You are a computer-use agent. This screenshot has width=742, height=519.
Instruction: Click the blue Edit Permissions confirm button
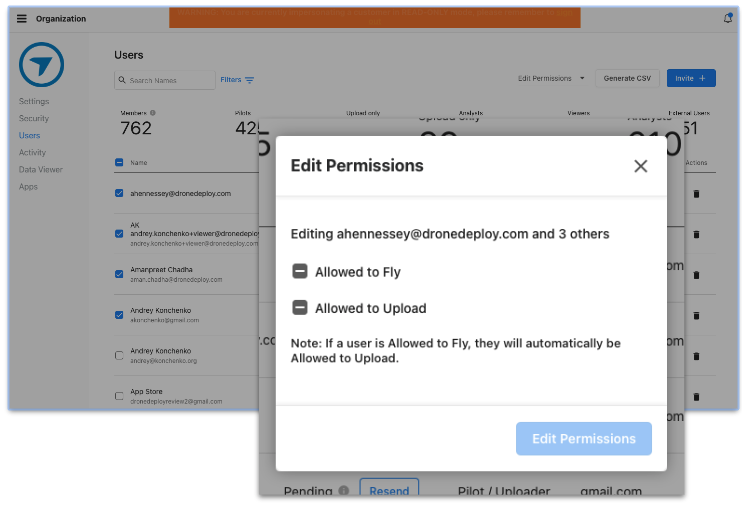coord(583,439)
